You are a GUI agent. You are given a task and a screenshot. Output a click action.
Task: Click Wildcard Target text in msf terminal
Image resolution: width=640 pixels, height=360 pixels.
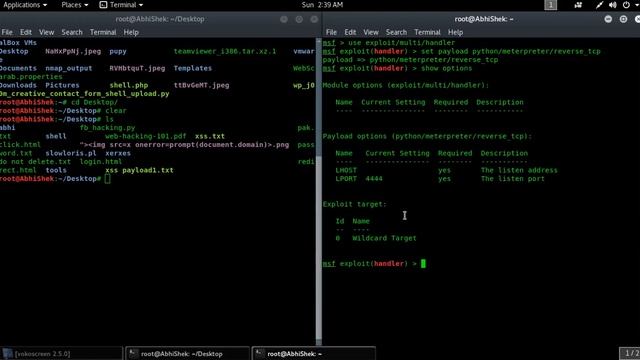coord(384,238)
